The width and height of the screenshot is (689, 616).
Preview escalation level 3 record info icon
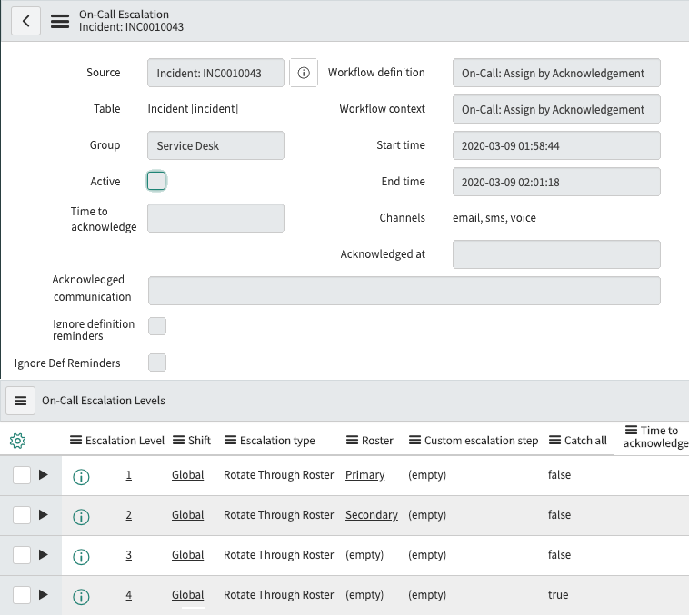coord(81,556)
